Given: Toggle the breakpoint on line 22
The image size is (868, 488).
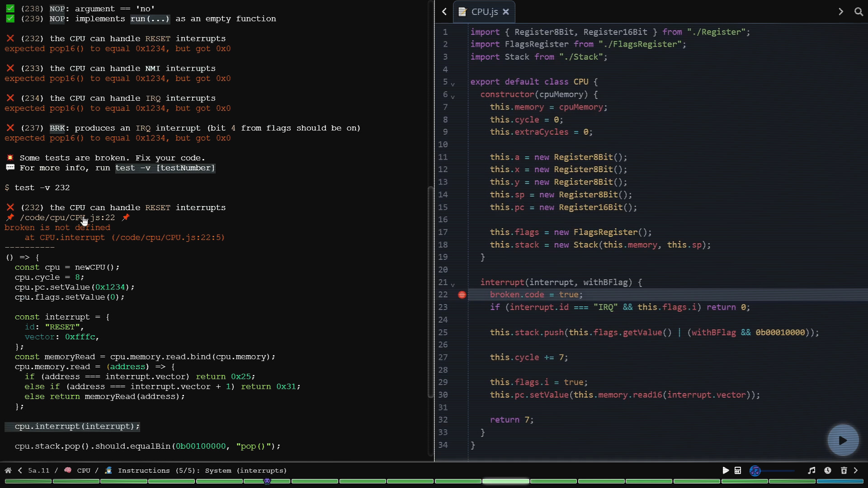Looking at the screenshot, I should (462, 295).
